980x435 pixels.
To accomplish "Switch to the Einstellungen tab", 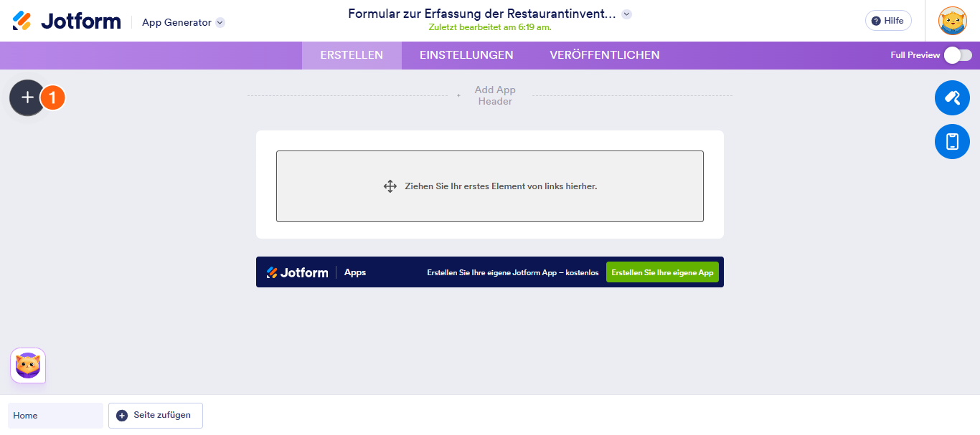I will click(x=466, y=55).
